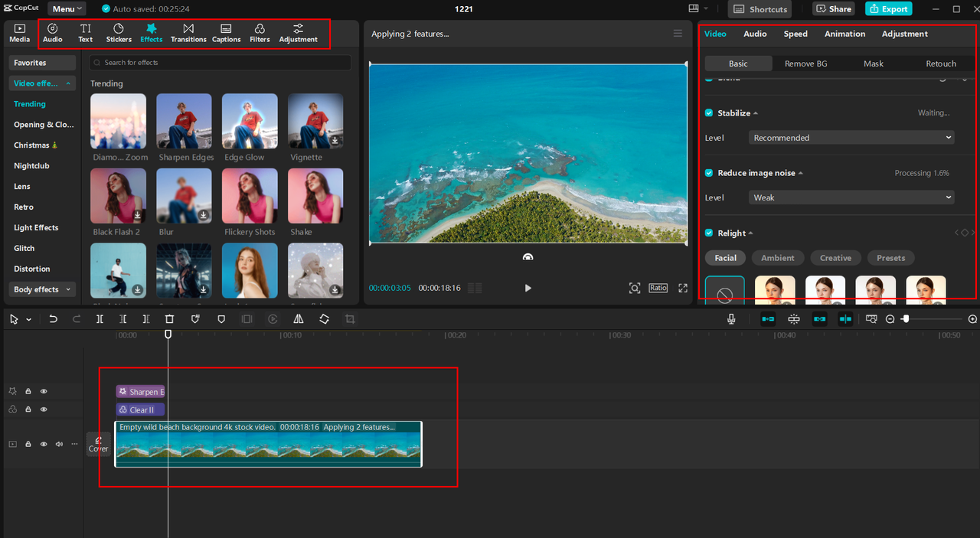Open the full screen preview icon
The height and width of the screenshot is (538, 980).
tap(683, 288)
